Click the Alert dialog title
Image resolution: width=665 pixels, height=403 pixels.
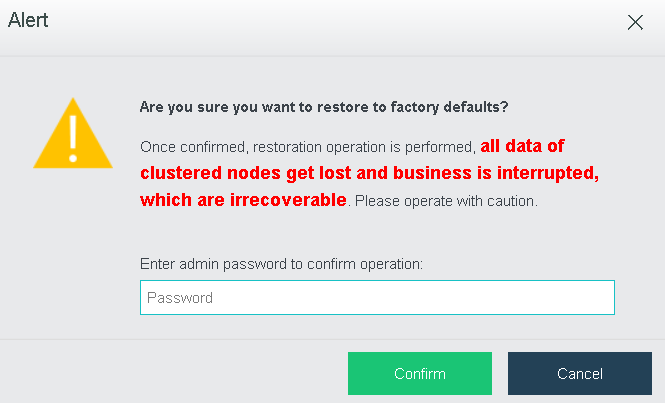28,20
